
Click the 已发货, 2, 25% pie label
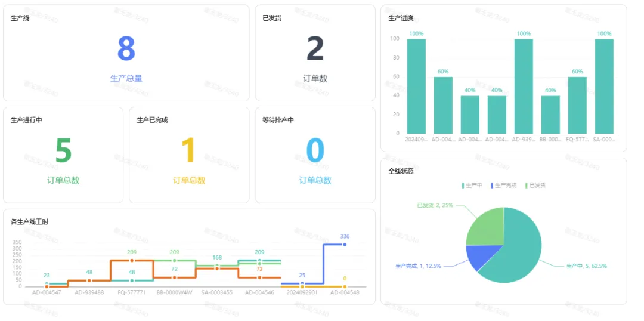[x=435, y=205]
